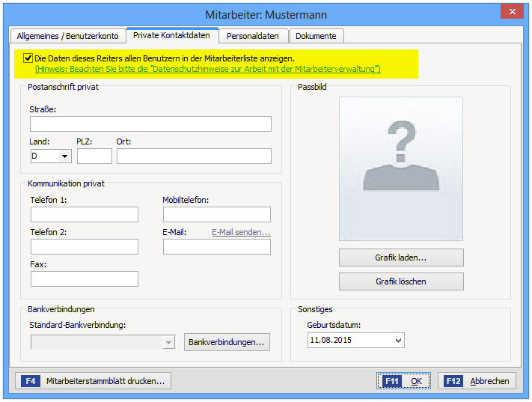The image size is (532, 402).
Task: Click the F4 key icon
Action: pos(31,381)
